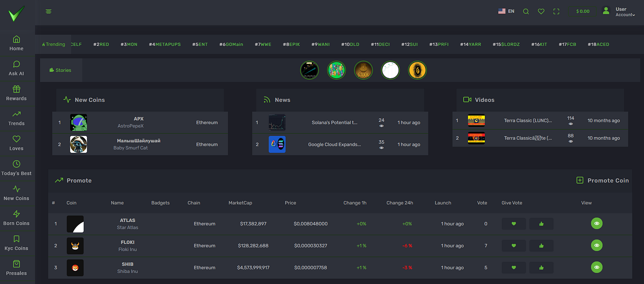Click the Star Atlas coin logo

click(75, 224)
